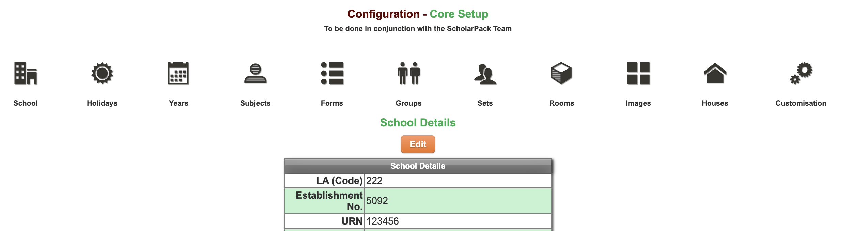
Task: Open the Holidays sun icon
Action: pos(102,73)
